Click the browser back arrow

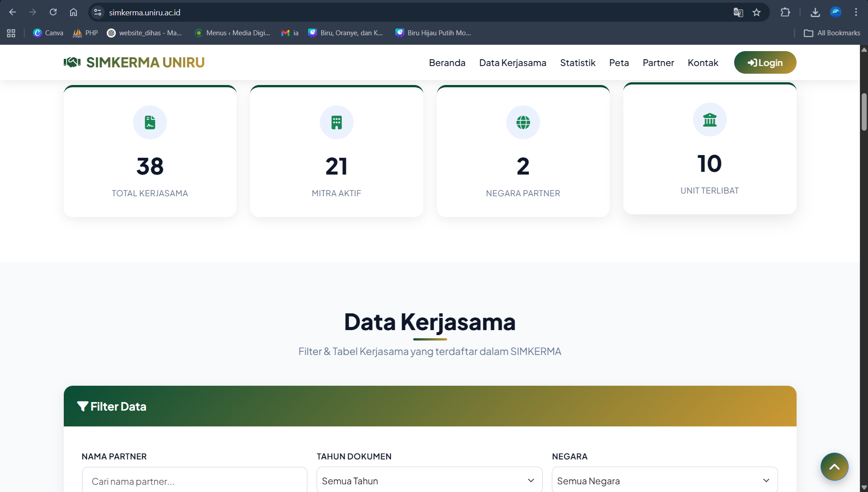click(x=12, y=12)
